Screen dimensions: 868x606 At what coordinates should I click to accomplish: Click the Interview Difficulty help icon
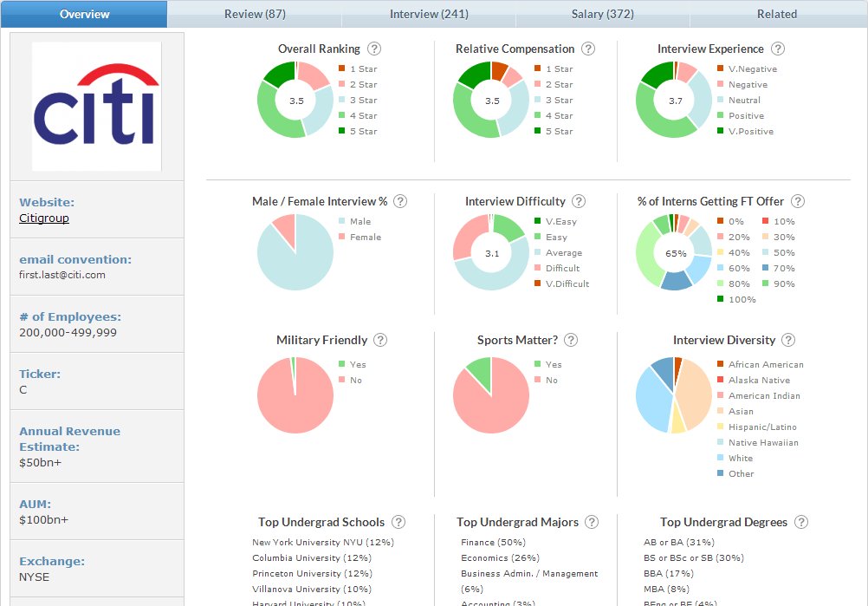click(580, 201)
